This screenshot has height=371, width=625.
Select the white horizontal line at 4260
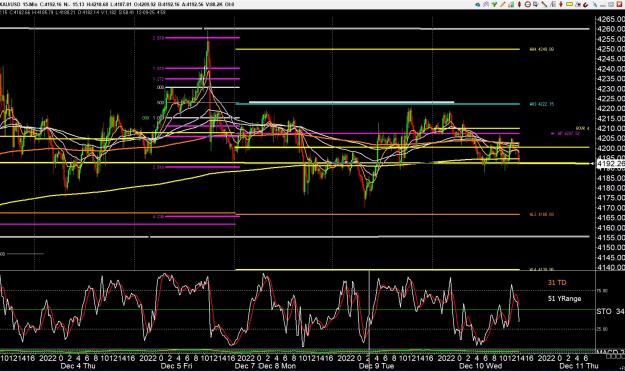point(295,29)
